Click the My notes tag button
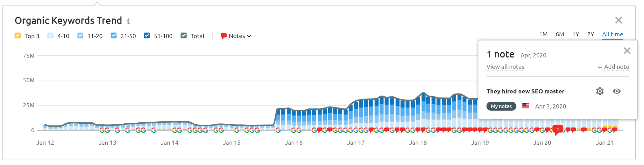644x165 pixels. 501,106
